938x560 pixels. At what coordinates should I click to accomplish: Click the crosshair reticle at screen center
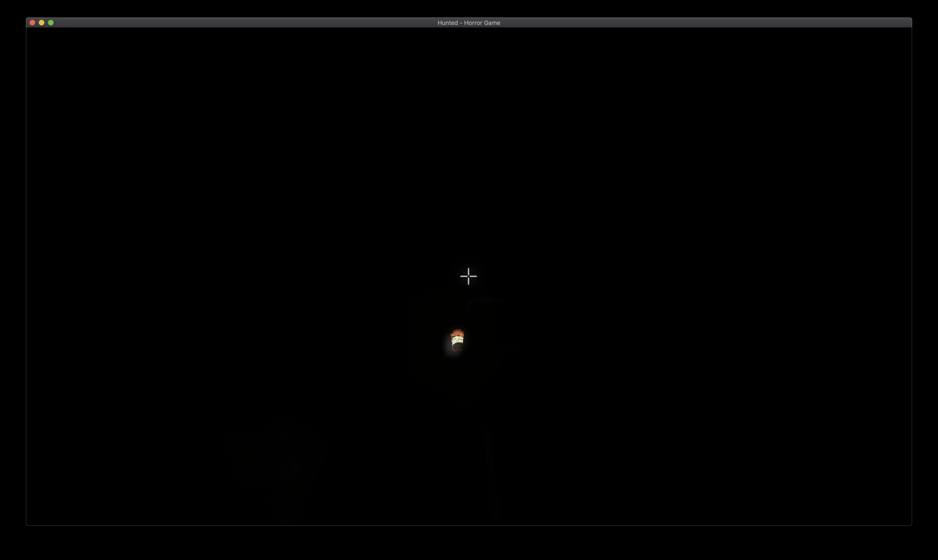click(x=468, y=276)
